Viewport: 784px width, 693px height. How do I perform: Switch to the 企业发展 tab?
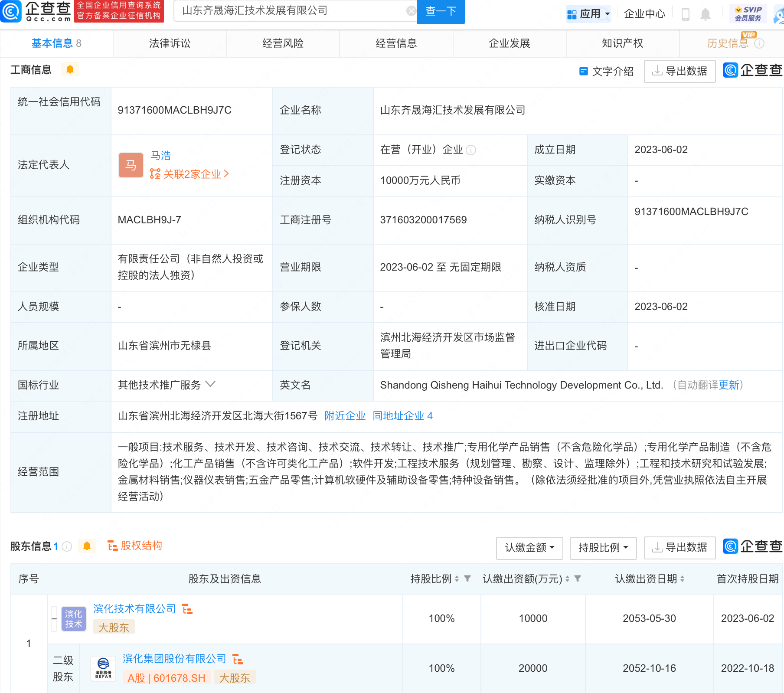click(x=509, y=43)
